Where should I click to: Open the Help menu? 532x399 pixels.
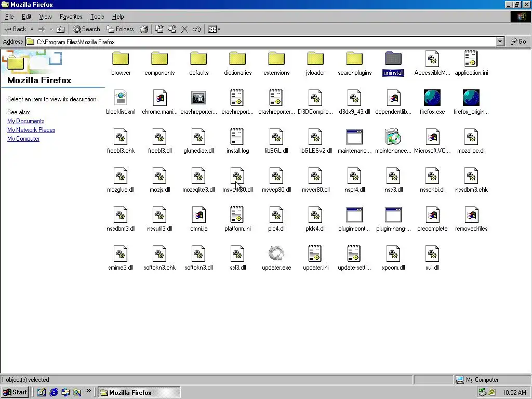click(118, 16)
